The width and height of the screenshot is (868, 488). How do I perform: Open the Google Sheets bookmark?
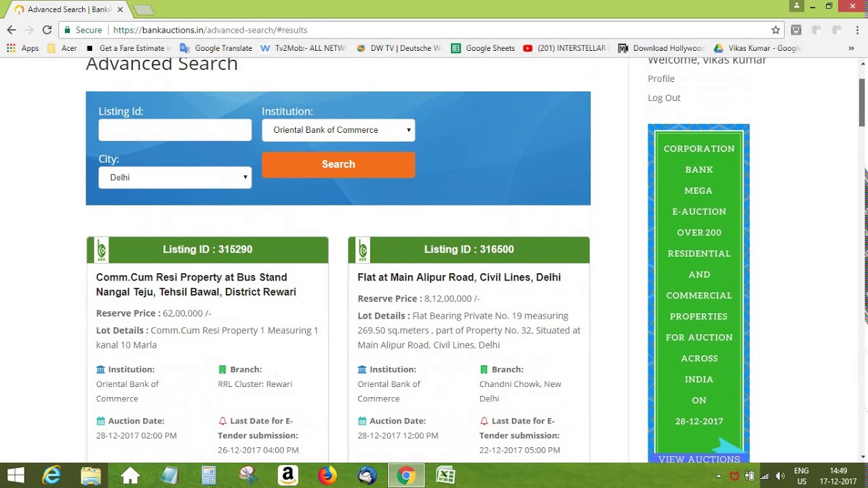tap(483, 48)
